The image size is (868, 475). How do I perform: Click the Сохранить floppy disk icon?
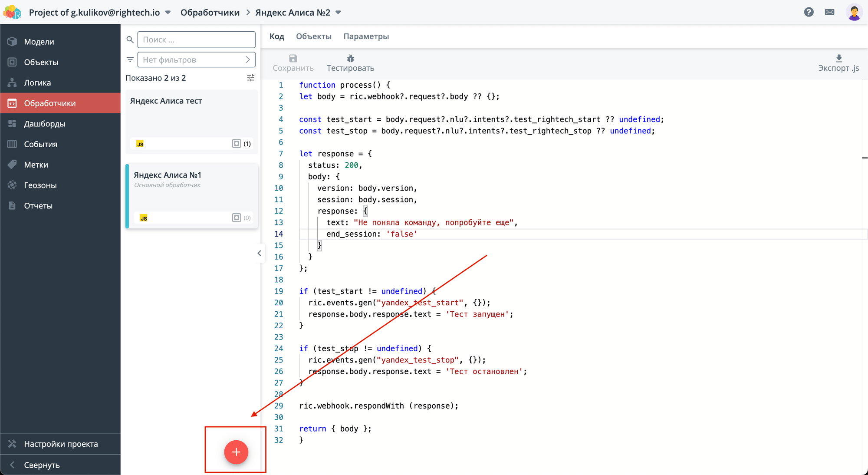tap(293, 58)
